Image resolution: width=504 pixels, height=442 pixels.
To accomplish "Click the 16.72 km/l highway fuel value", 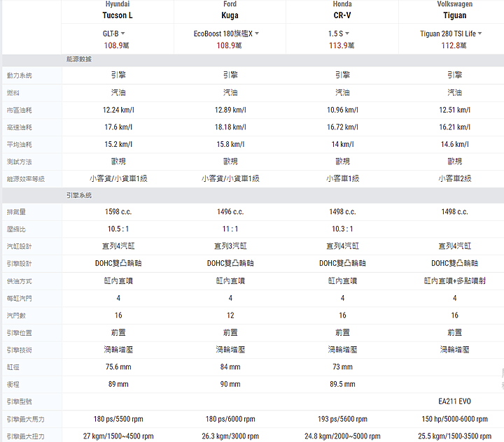I will point(342,127).
